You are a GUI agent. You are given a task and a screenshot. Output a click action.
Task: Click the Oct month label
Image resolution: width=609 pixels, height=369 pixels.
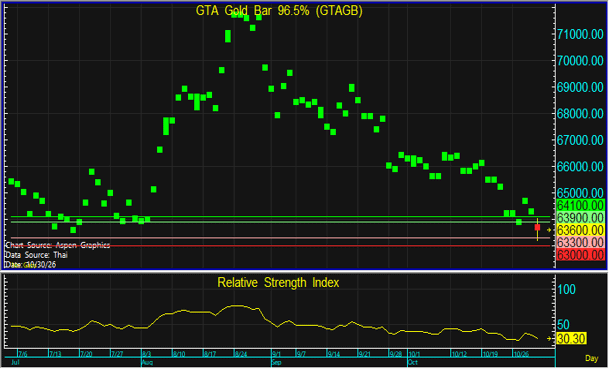point(413,362)
